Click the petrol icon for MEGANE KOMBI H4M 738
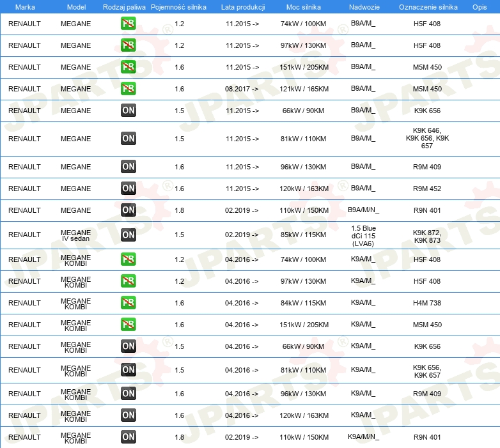The height and width of the screenshot is (448, 500). [128, 303]
